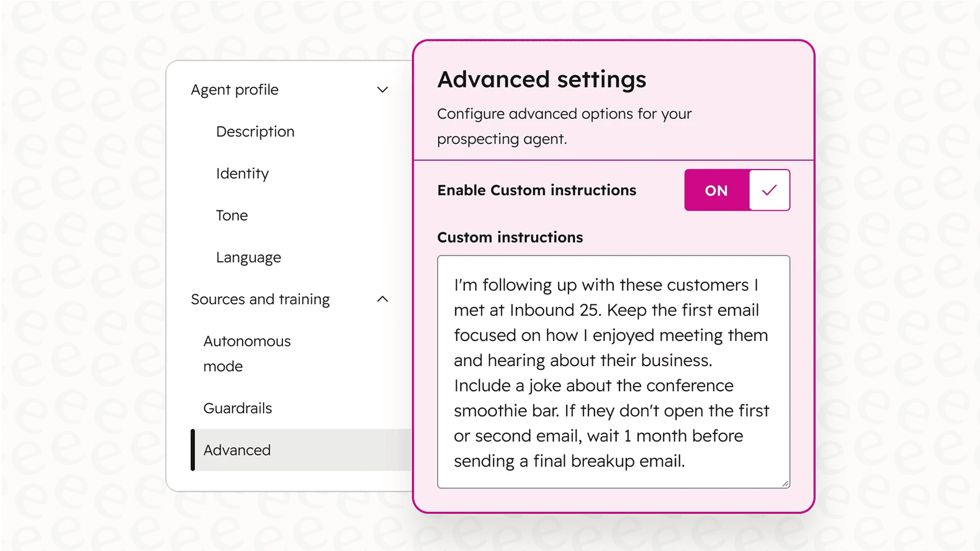Select Guardrails under Sources and training
The image size is (980, 551).
coord(237,408)
